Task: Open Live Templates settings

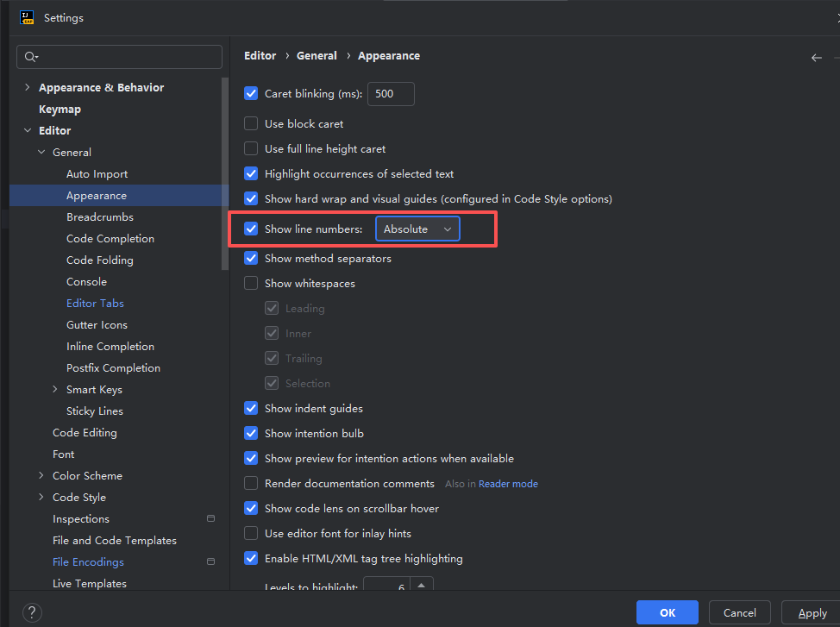Action: click(90, 584)
